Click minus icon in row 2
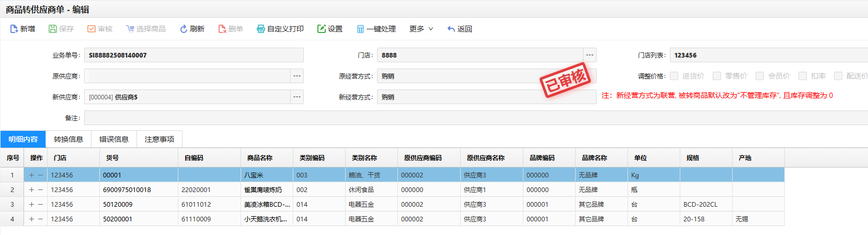Image resolution: width=868 pixels, height=235 pixels. pyautogui.click(x=40, y=190)
